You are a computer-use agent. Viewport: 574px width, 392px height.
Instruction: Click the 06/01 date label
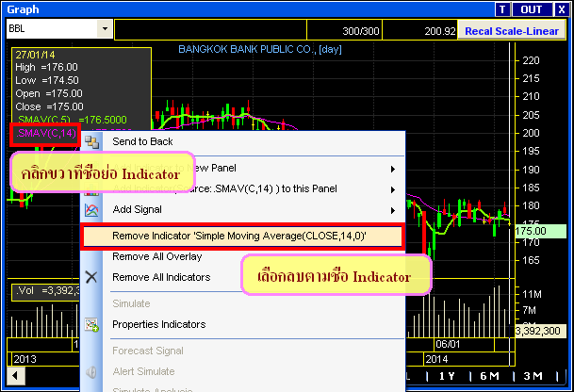click(x=448, y=345)
